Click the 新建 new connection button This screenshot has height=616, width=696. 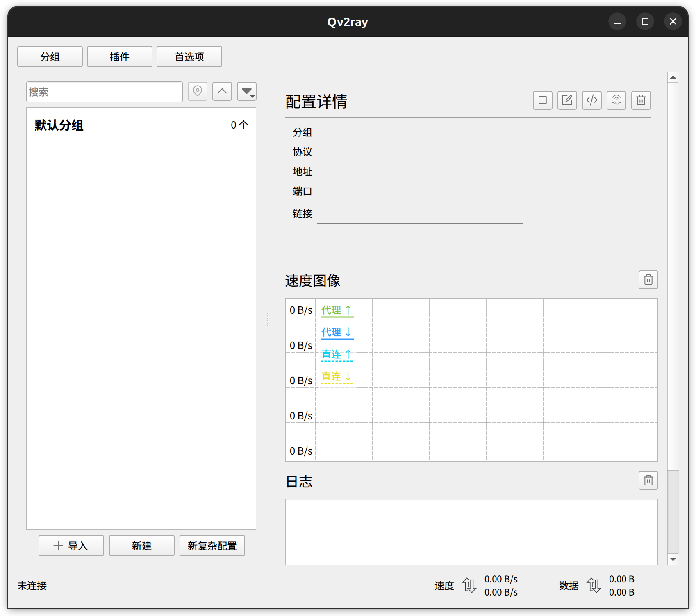click(142, 546)
